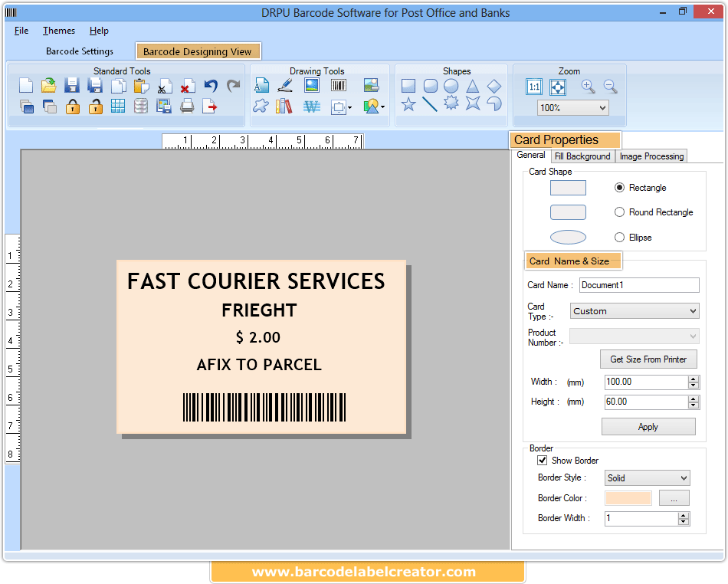Delete using the red X page icon
The height and width of the screenshot is (584, 728).
(187, 86)
